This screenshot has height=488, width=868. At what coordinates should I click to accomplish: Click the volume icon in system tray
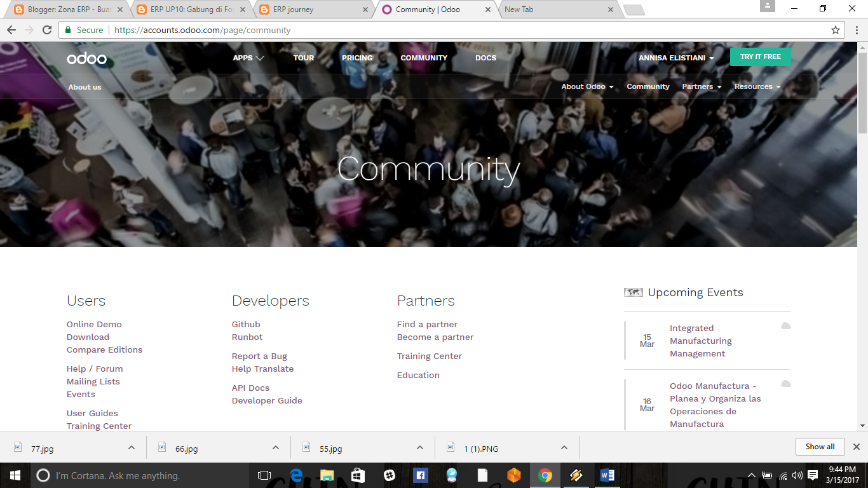click(797, 475)
